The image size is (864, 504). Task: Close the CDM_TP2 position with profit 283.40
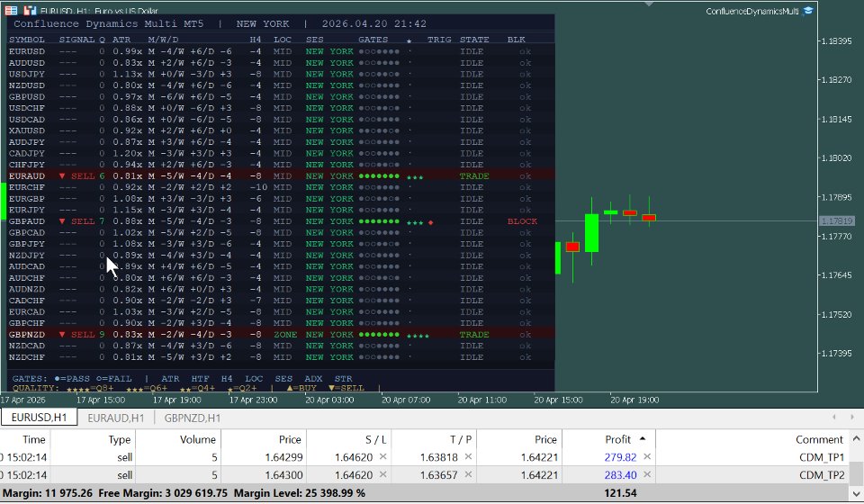click(x=647, y=474)
